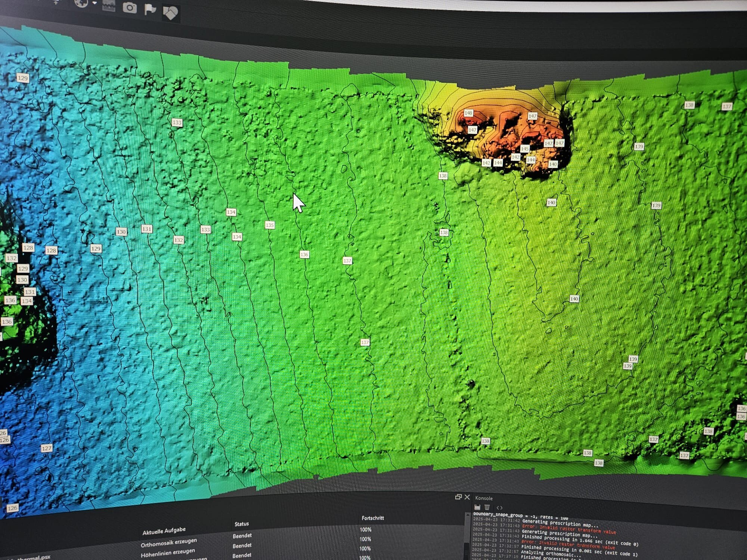Click the elevation profile icon in toolbar
Screen dimensions: 747x560
pyautogui.click(x=109, y=6)
